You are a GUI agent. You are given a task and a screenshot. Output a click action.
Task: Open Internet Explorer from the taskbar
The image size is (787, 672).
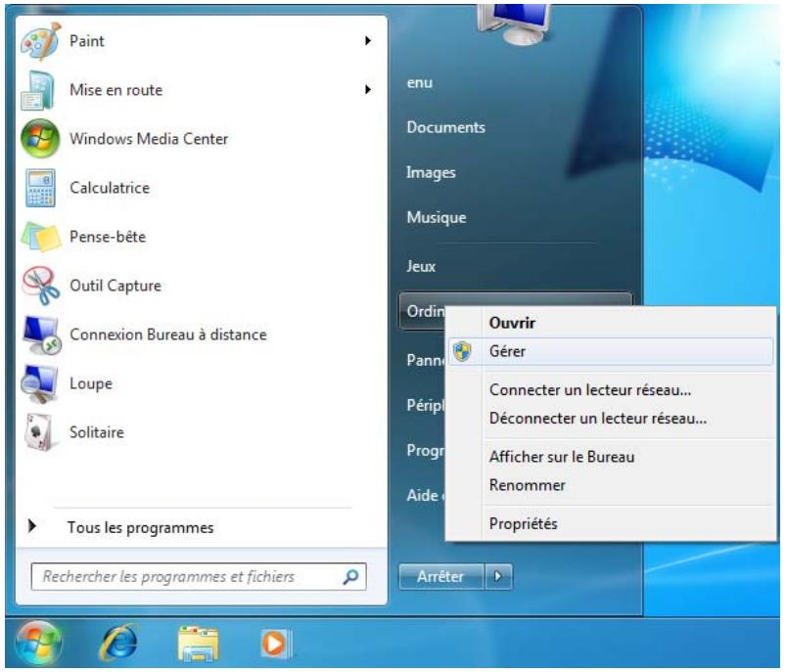[119, 643]
